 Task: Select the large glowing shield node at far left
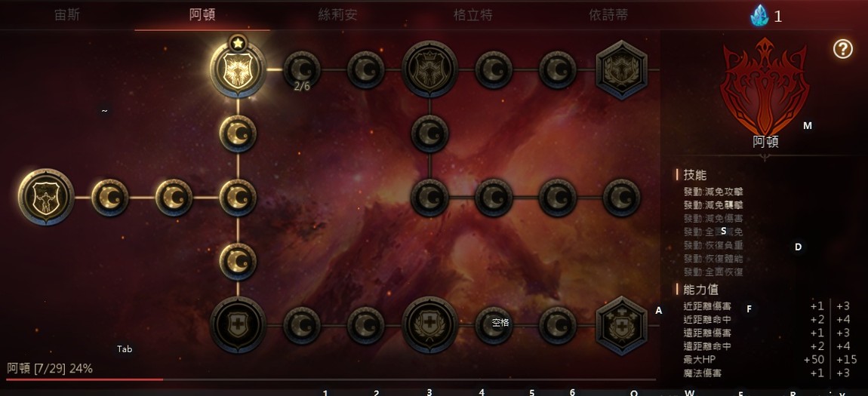pyautogui.click(x=46, y=197)
